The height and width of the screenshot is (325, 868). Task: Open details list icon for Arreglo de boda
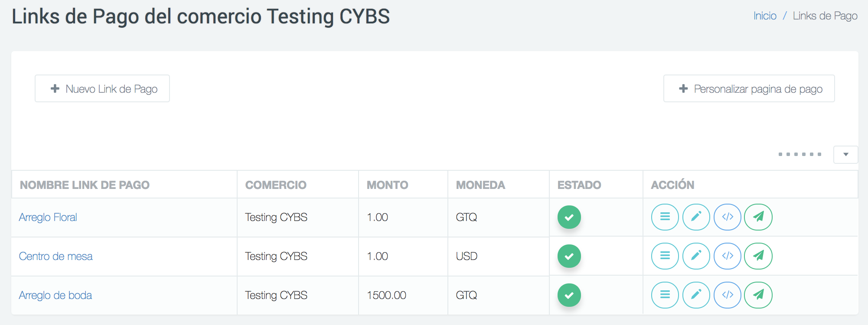[665, 295]
